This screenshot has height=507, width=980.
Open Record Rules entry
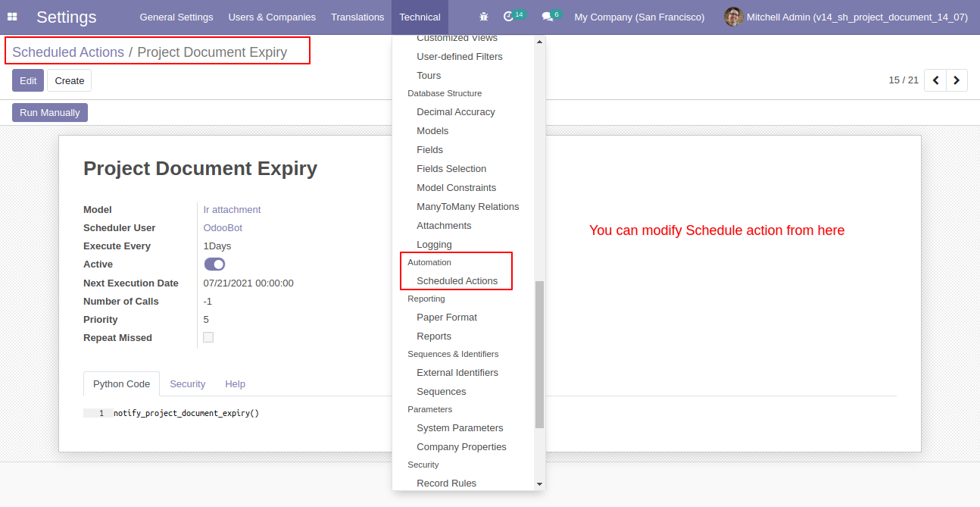click(x=447, y=483)
